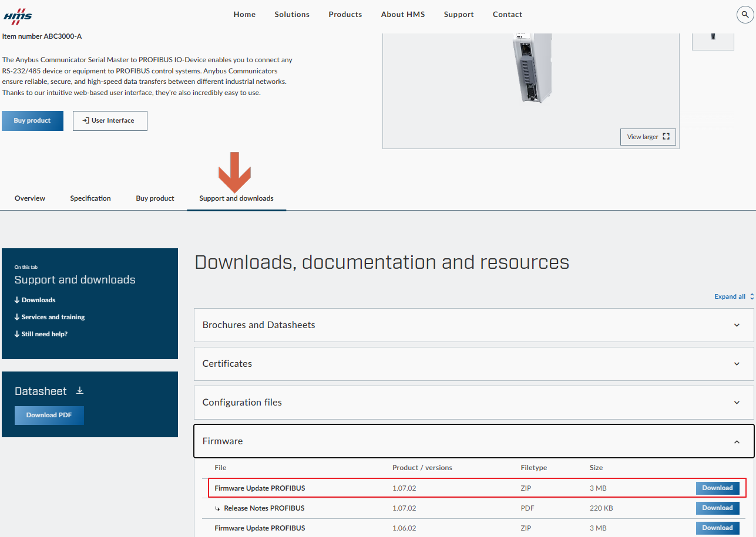Click Firmware Update PROFIBUS 1.06.02 file name
This screenshot has height=537, width=756.
tap(260, 528)
